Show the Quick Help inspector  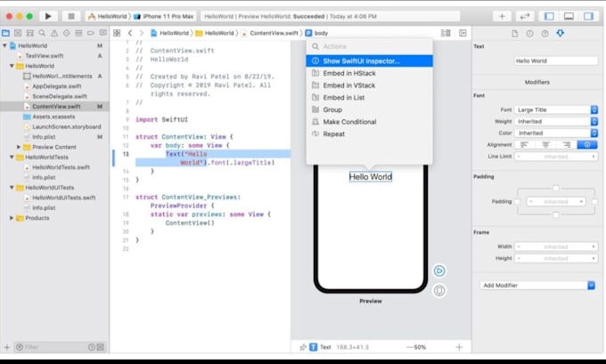pos(545,34)
